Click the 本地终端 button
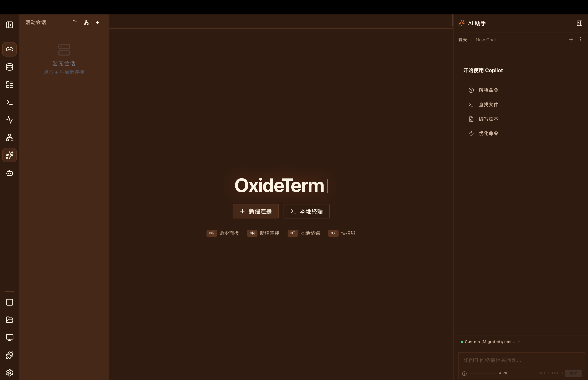Viewport: 588px width, 380px height. (x=306, y=211)
